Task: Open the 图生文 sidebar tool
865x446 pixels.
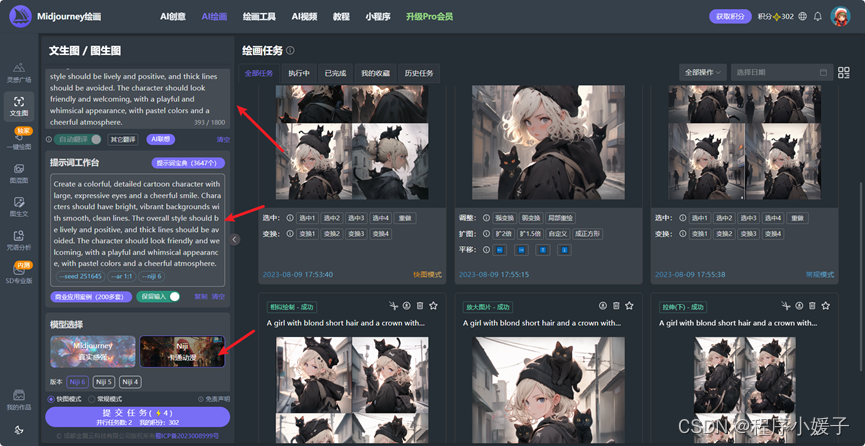Action: point(19,206)
